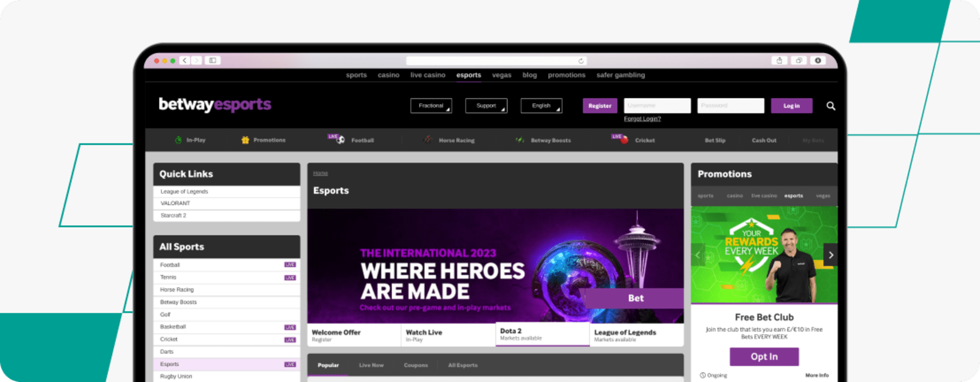Click into the Username field
The height and width of the screenshot is (382, 980).
[657, 106]
